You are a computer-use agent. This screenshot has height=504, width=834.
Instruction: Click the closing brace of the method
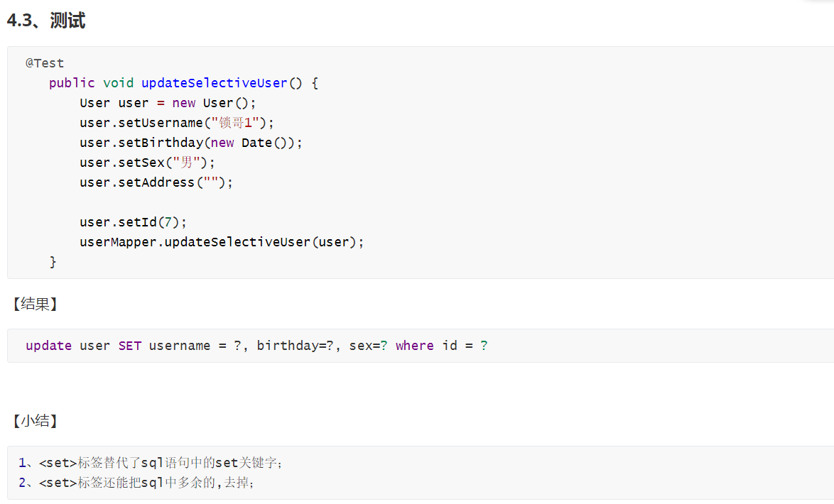[x=53, y=261]
